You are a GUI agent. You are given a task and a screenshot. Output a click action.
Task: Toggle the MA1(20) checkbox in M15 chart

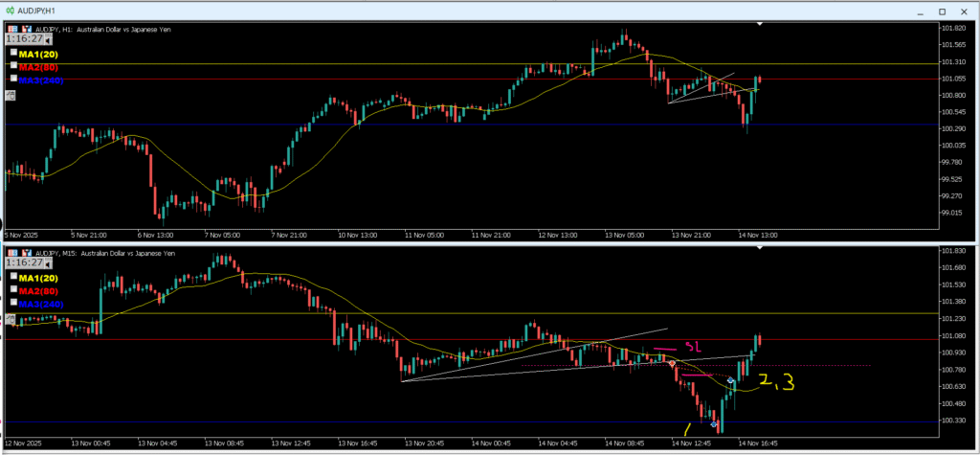[12, 277]
